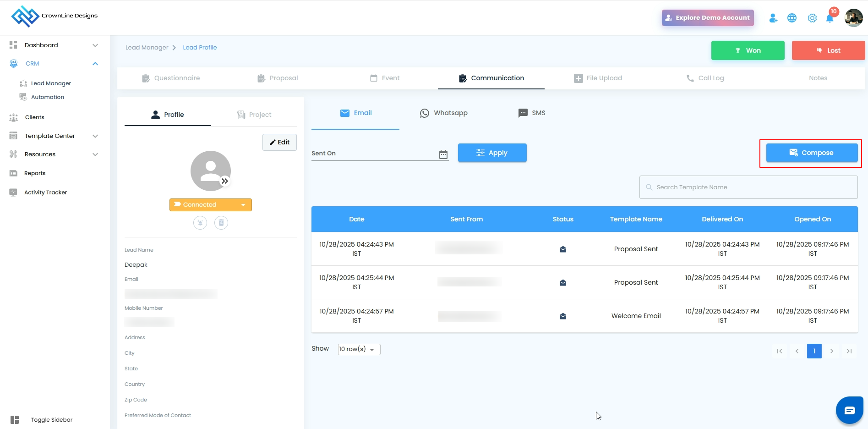Mark the lead as Lost
The width and height of the screenshot is (868, 429).
click(x=828, y=50)
